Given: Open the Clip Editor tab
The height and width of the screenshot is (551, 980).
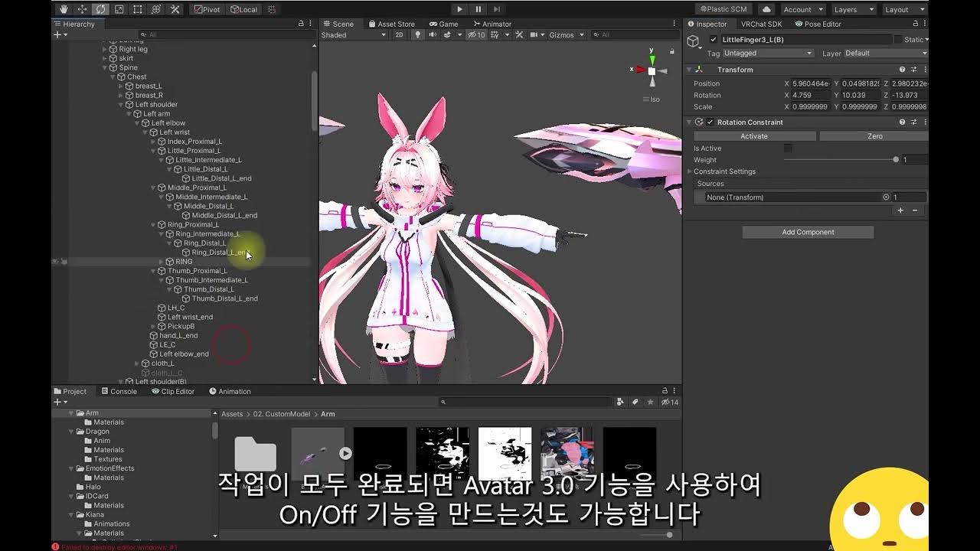Looking at the screenshot, I should click(x=173, y=391).
